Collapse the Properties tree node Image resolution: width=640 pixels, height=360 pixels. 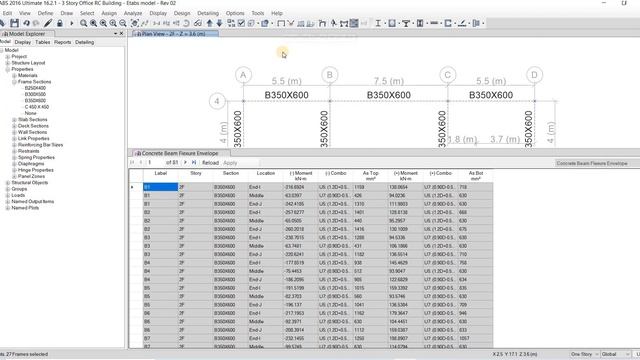click(8, 69)
